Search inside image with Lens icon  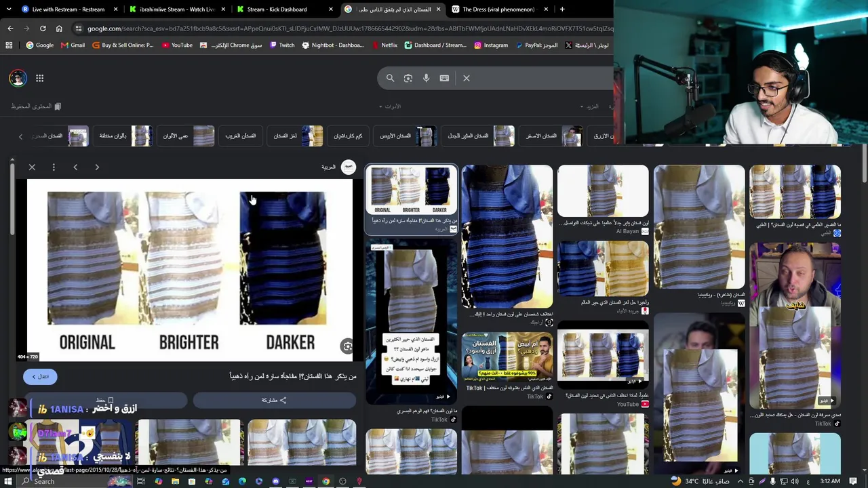347,346
